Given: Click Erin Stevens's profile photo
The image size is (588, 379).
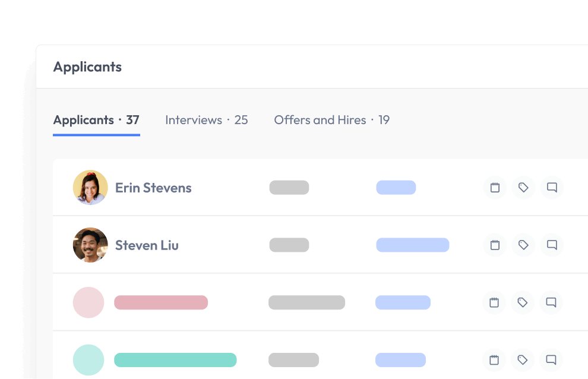Looking at the screenshot, I should click(x=90, y=187).
